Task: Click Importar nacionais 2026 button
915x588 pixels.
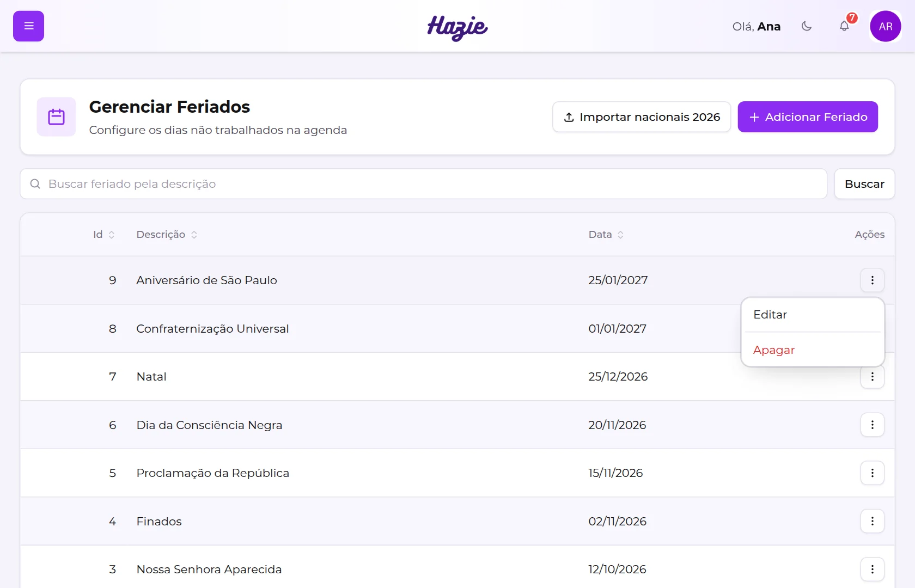Action: click(x=642, y=117)
